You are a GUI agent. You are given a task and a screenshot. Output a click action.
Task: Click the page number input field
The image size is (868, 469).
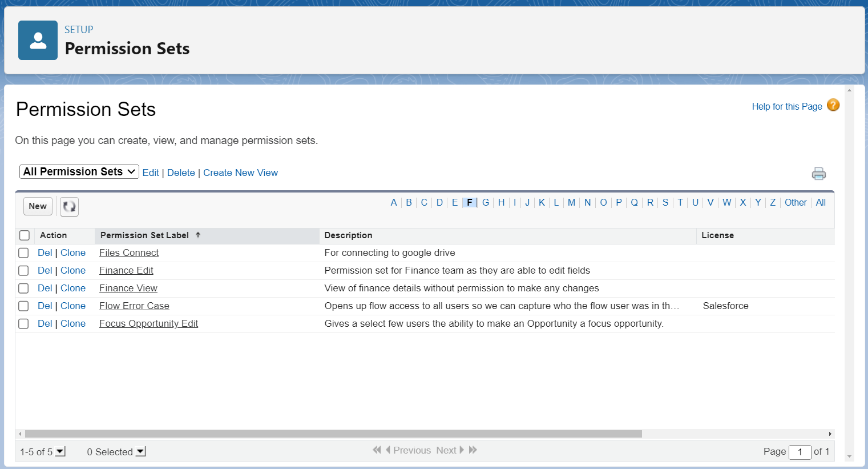(x=800, y=452)
